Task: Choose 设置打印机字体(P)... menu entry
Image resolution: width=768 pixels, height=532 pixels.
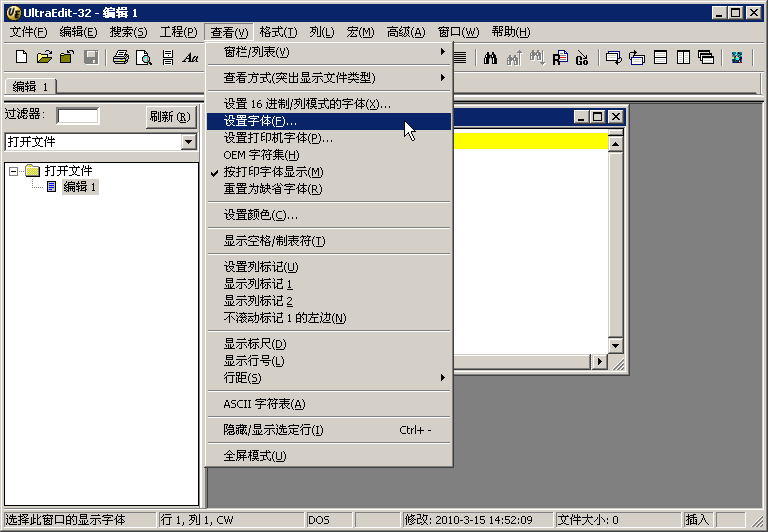Action: click(328, 138)
